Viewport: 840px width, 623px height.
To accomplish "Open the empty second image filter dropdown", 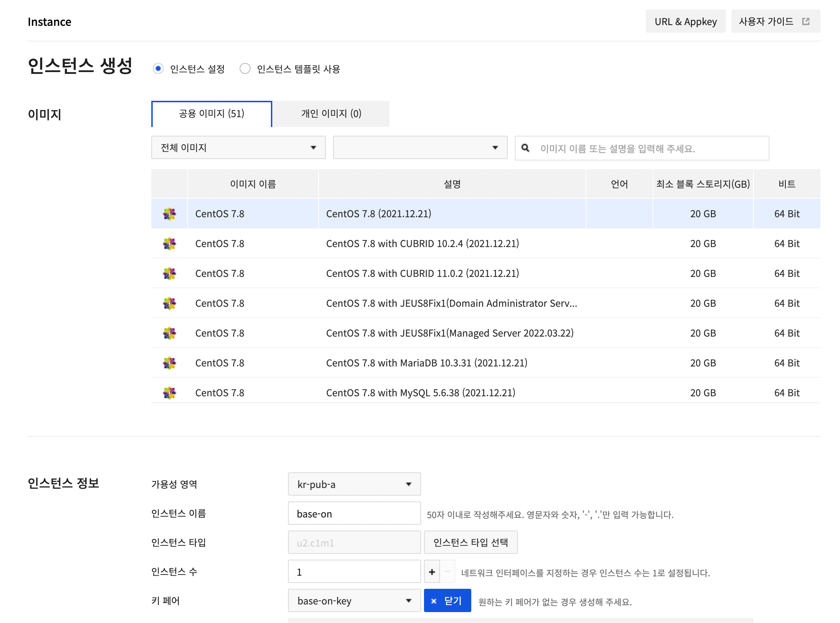I will 420,147.
